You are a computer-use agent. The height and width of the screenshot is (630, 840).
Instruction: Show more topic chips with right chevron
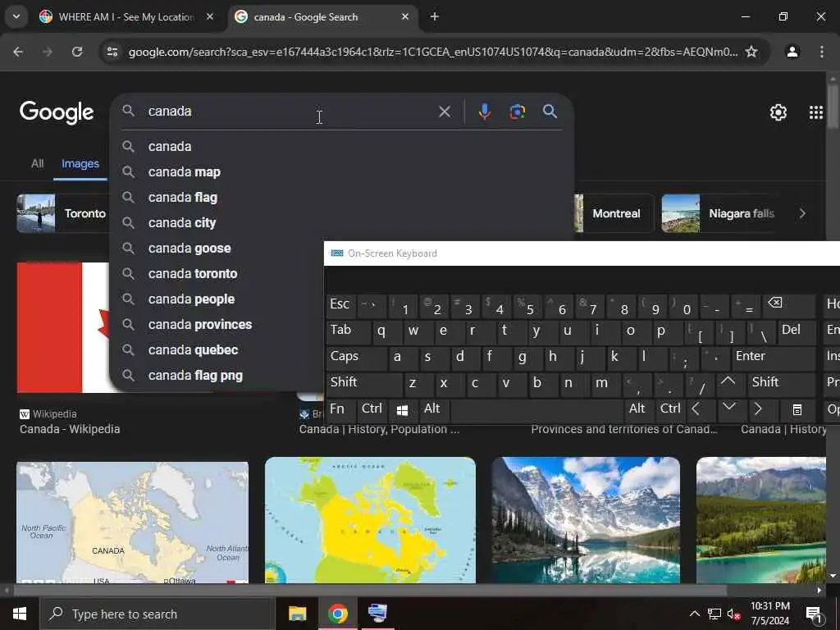pos(802,213)
